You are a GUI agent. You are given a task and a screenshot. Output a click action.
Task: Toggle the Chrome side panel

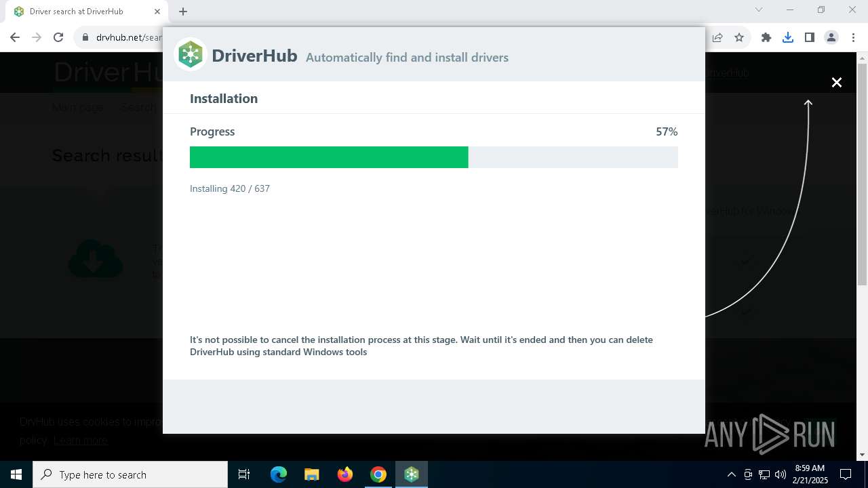click(810, 37)
